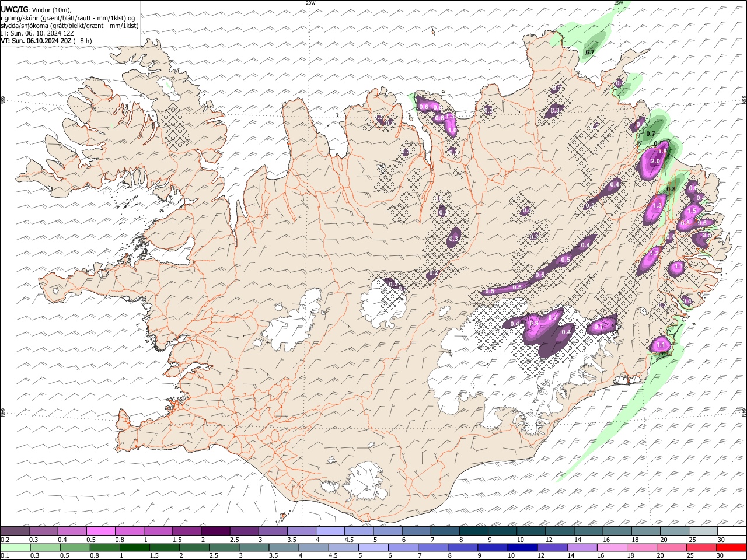Pick the rain scale swatch between 2 and 2.5
The width and height of the screenshot is (747, 560).
[194, 548]
